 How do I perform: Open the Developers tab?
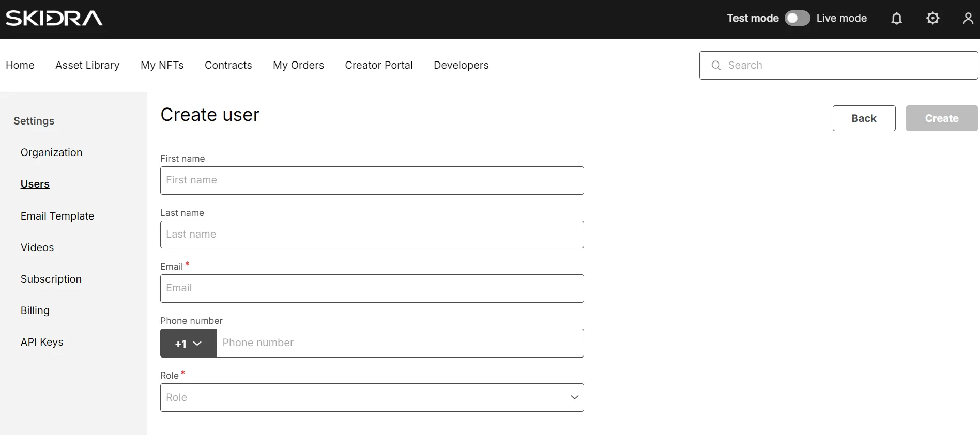pos(461,65)
